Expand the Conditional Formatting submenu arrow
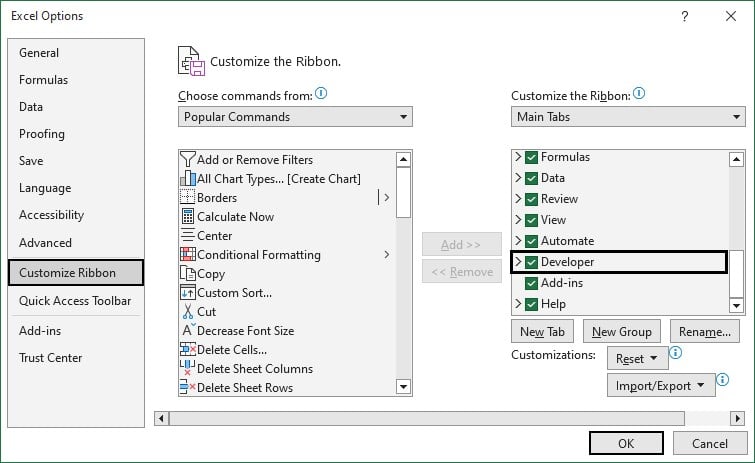 [x=386, y=254]
